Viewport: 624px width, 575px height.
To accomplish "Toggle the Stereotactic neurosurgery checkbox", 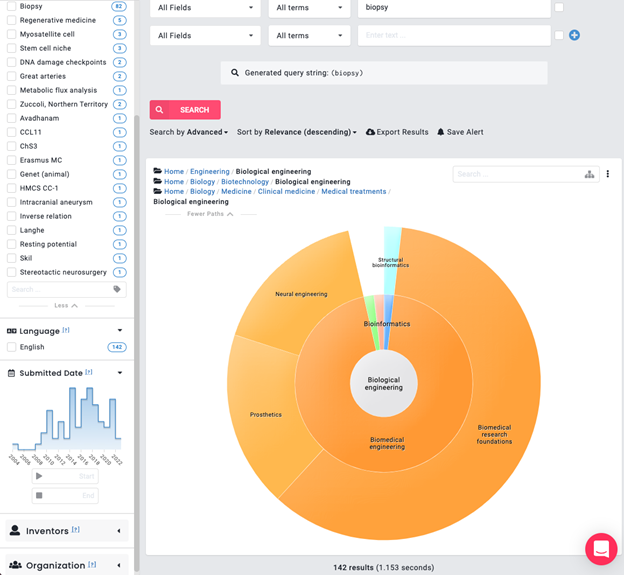I will click(12, 272).
